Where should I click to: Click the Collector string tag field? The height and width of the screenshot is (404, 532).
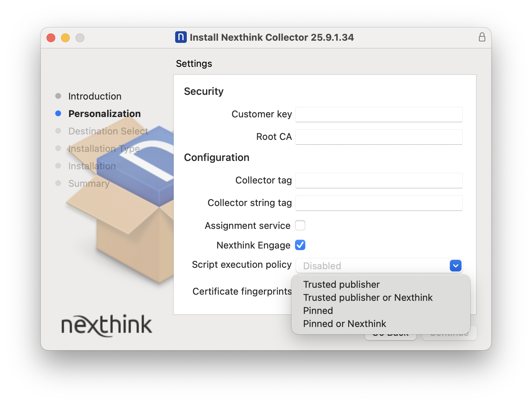379,203
